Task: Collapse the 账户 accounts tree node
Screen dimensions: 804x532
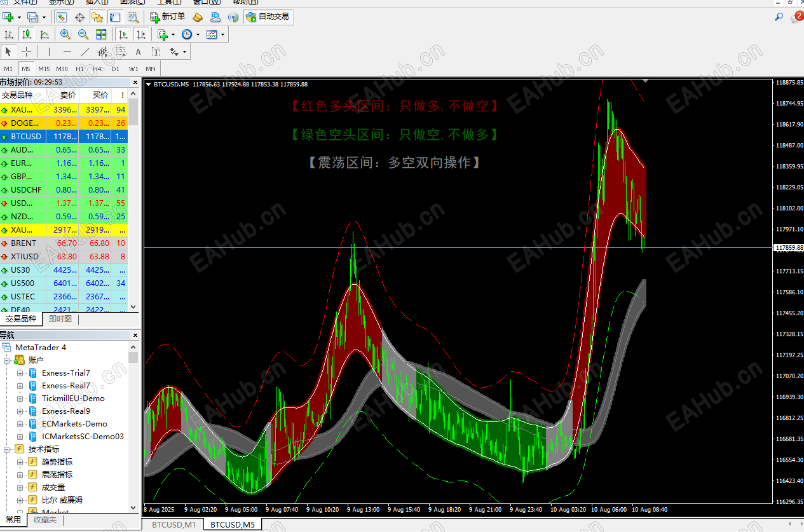Action: (x=8, y=360)
